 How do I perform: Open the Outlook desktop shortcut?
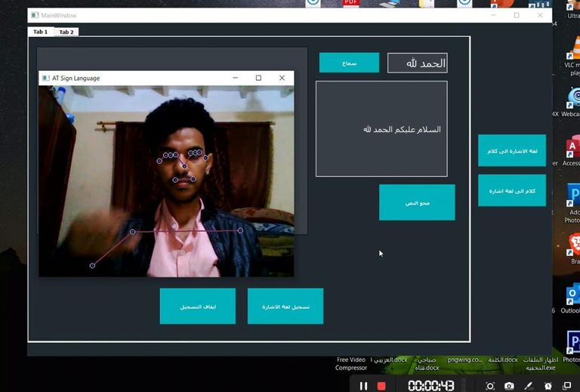click(572, 298)
